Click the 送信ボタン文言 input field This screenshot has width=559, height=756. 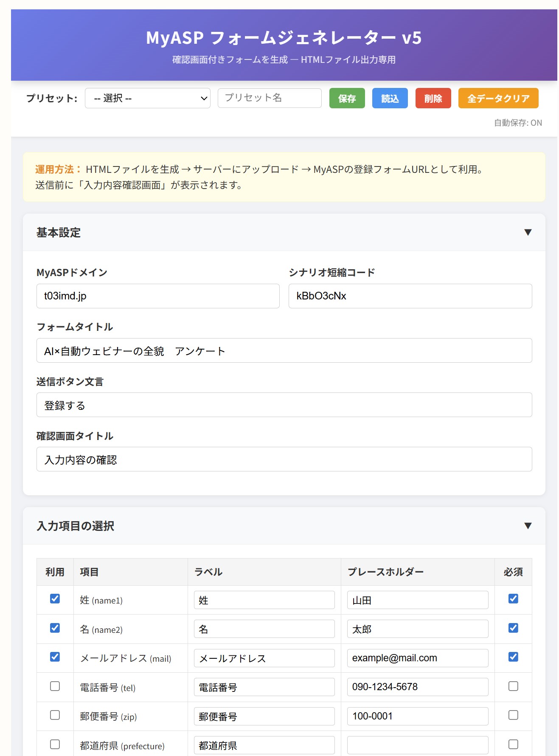(284, 405)
